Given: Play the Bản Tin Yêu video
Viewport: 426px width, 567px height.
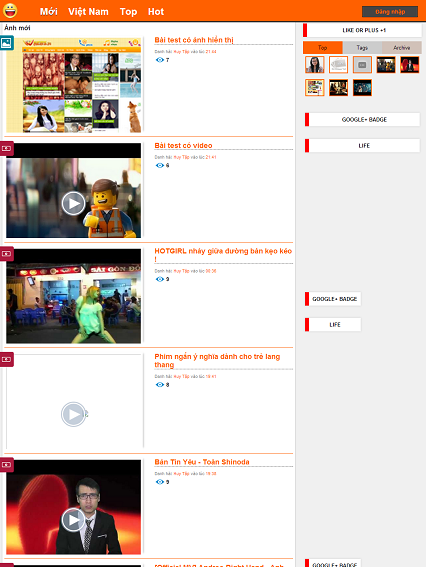Looking at the screenshot, I should click(x=73, y=520).
